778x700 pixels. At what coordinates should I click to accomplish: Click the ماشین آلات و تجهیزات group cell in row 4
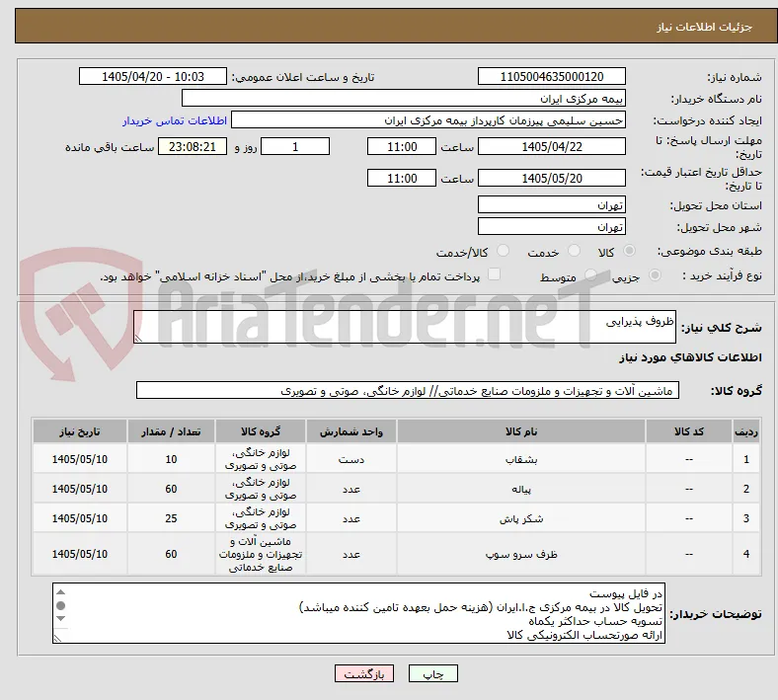(261, 554)
